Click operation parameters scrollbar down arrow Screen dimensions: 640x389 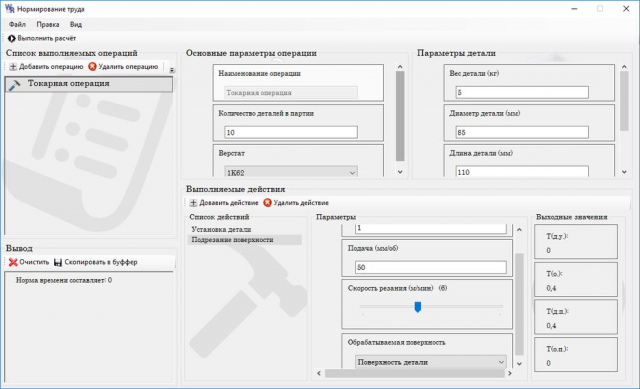tap(400, 172)
